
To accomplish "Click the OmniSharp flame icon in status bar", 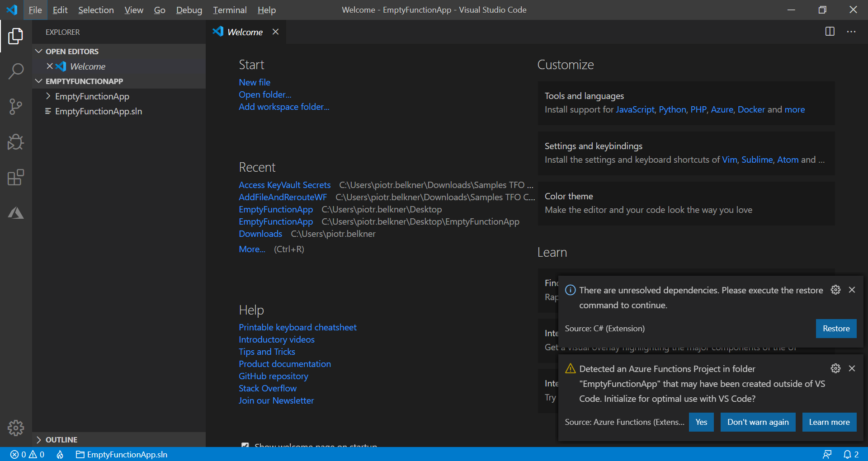I will [60, 455].
